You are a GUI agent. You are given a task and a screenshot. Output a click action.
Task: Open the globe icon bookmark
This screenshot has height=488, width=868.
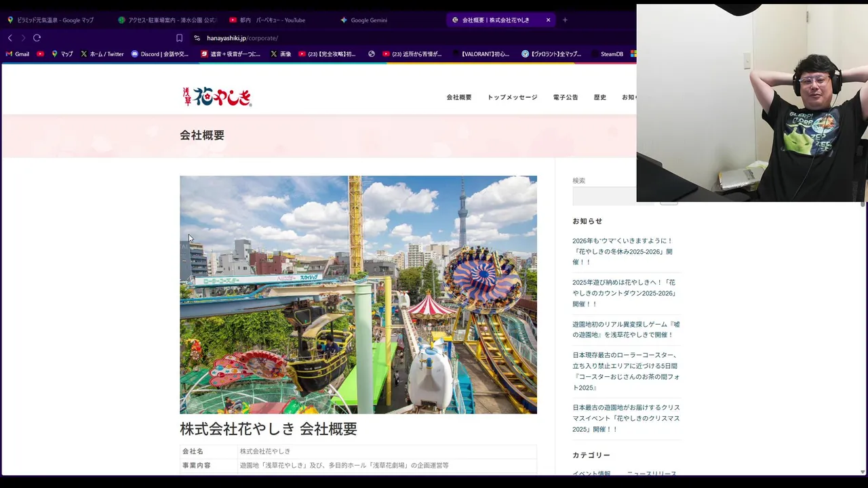click(372, 54)
